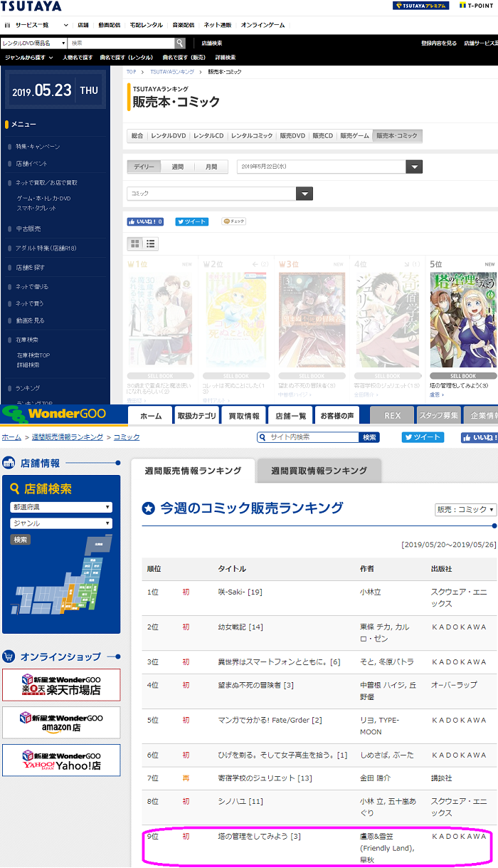Click the Facebook いいね button on TSUTAYA
Image resolution: width=498 pixels, height=868 pixels.
[x=145, y=221]
